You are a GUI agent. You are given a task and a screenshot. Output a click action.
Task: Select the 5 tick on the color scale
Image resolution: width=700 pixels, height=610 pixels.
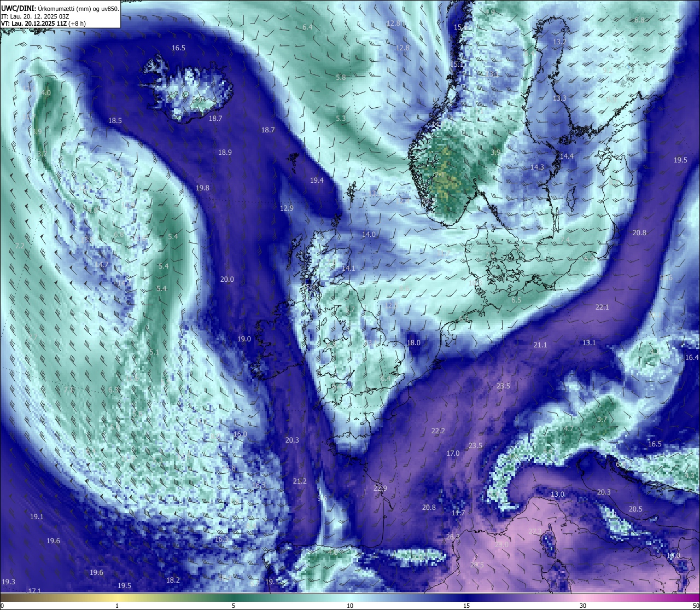click(x=234, y=606)
